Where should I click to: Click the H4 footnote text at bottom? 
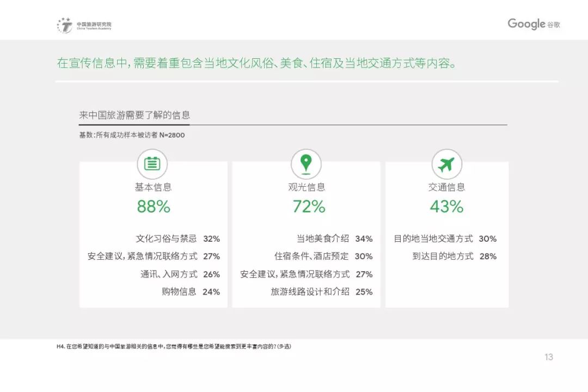[174, 345]
